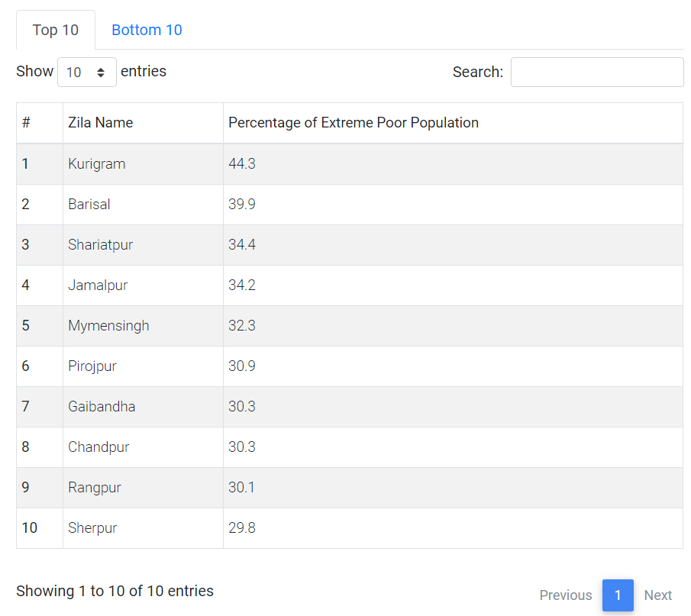Click the Shariatpur zila cell
Image resolution: width=691 pixels, height=616 pixels.
144,245
